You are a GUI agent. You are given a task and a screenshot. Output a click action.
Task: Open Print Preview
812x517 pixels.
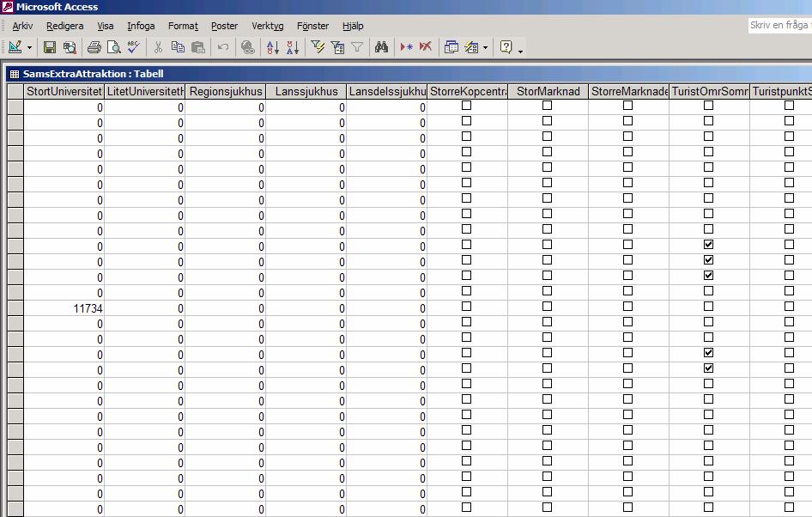113,47
